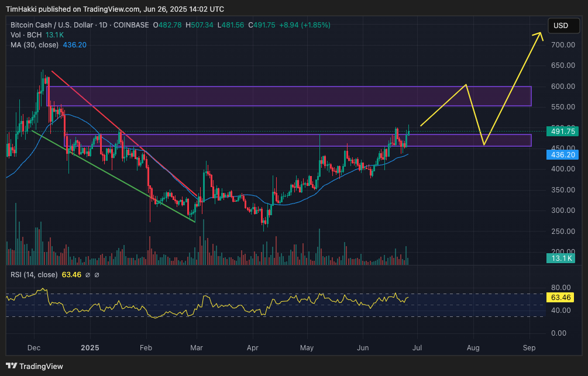
Task: Click the second ø icon in RSI legend
Action: point(97,275)
